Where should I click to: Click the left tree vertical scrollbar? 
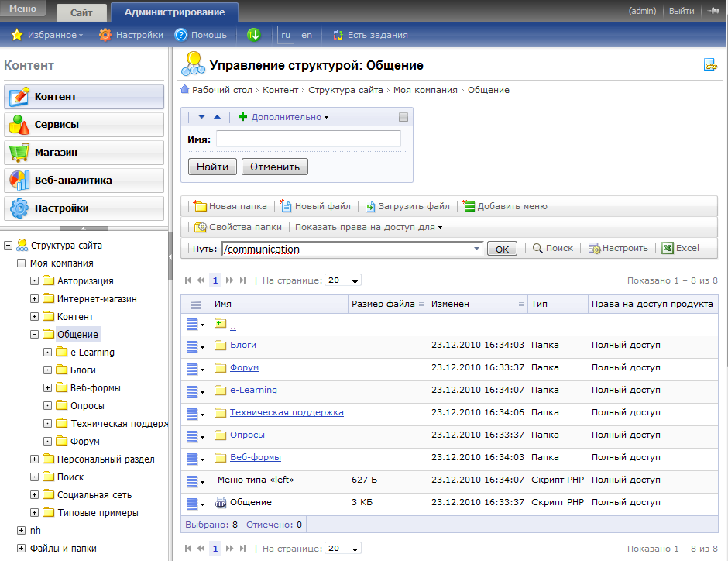pos(170,256)
